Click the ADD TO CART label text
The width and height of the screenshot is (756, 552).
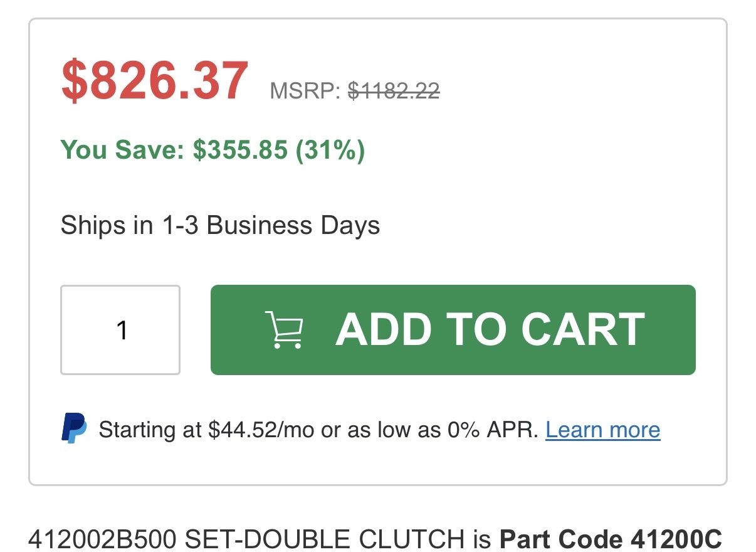point(490,329)
